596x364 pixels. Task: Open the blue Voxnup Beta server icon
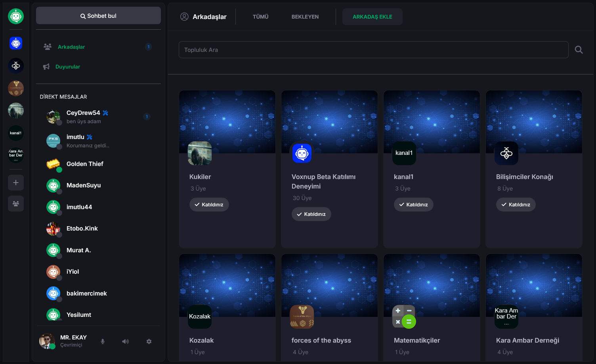pos(16,43)
